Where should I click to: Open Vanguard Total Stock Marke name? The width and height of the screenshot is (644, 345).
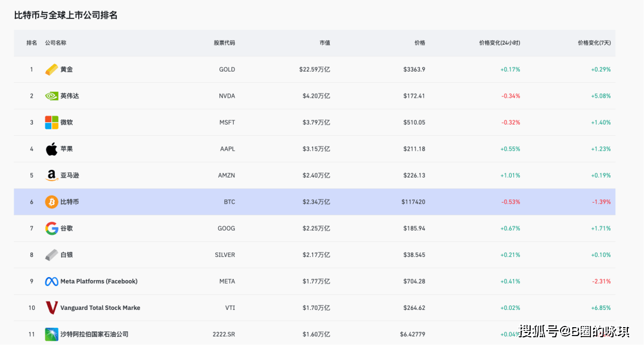click(100, 307)
